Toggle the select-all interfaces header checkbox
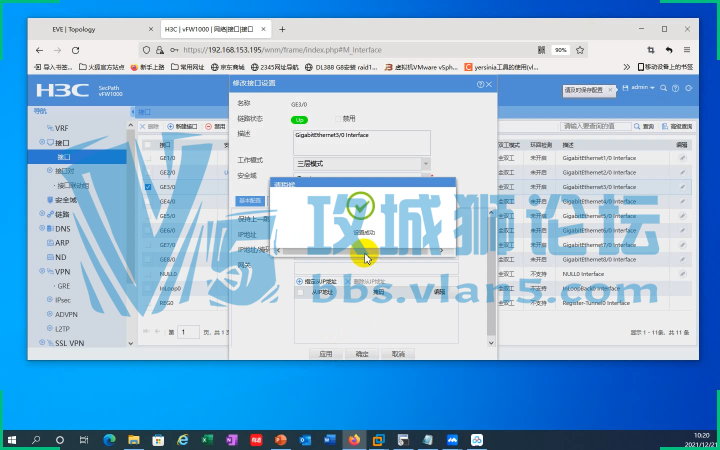The width and height of the screenshot is (720, 450). click(147, 145)
